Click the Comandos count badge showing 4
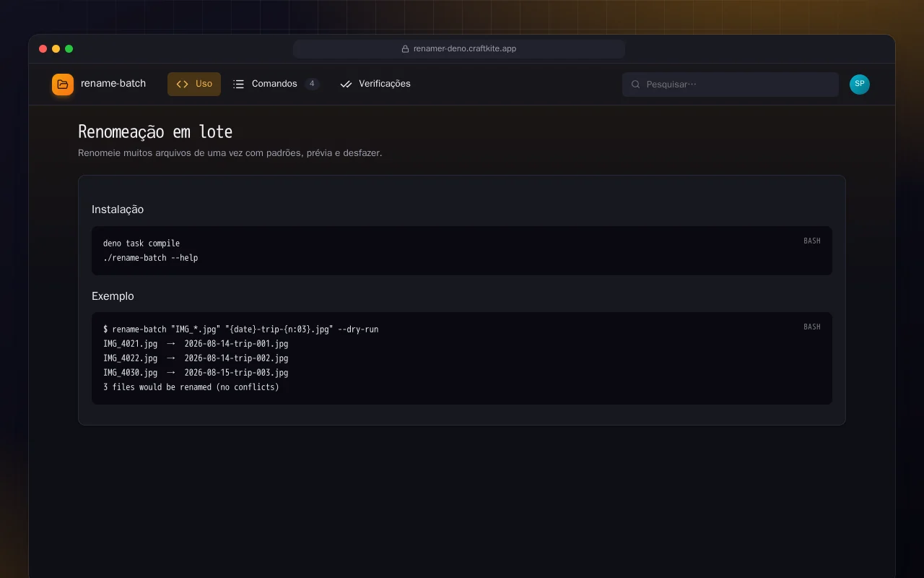 click(312, 84)
